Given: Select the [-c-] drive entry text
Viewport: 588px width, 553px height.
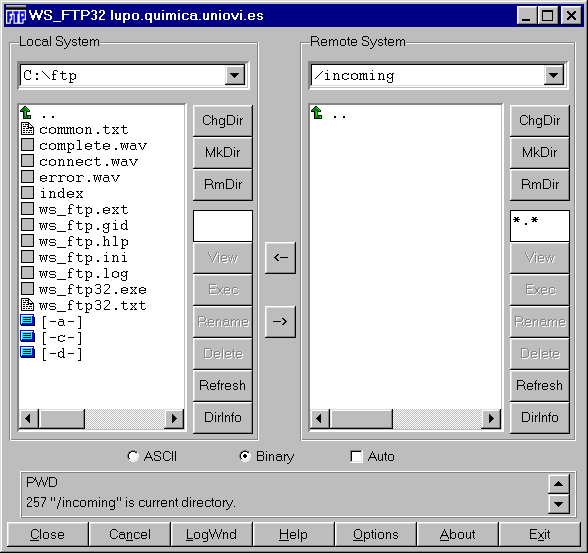Looking at the screenshot, I should point(62,338).
